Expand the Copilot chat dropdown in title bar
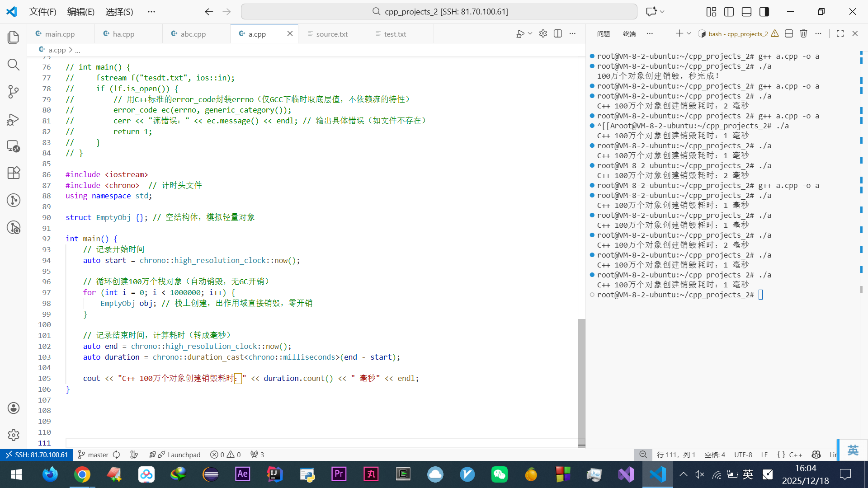Screen dimensions: 868x488 coord(662,12)
